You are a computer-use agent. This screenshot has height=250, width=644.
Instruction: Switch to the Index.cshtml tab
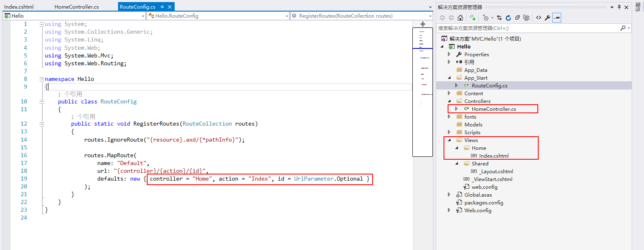point(19,7)
